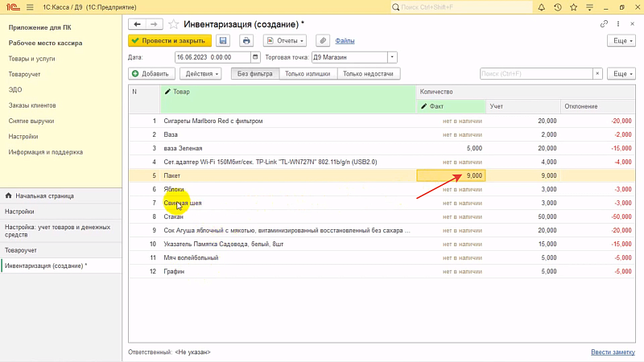Open the calendar picker next to date
The width and height of the screenshot is (644, 362).
tap(256, 58)
